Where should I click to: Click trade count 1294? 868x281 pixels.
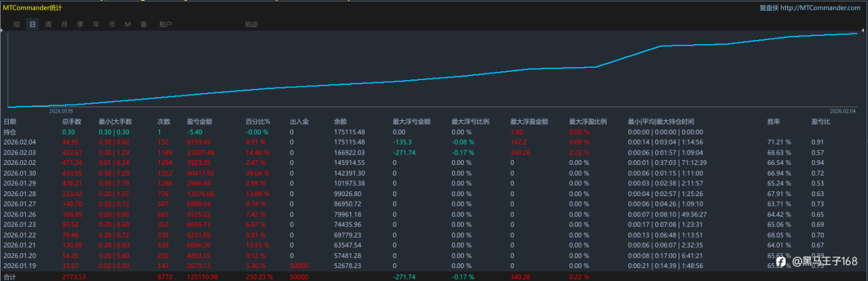pyautogui.click(x=165, y=163)
